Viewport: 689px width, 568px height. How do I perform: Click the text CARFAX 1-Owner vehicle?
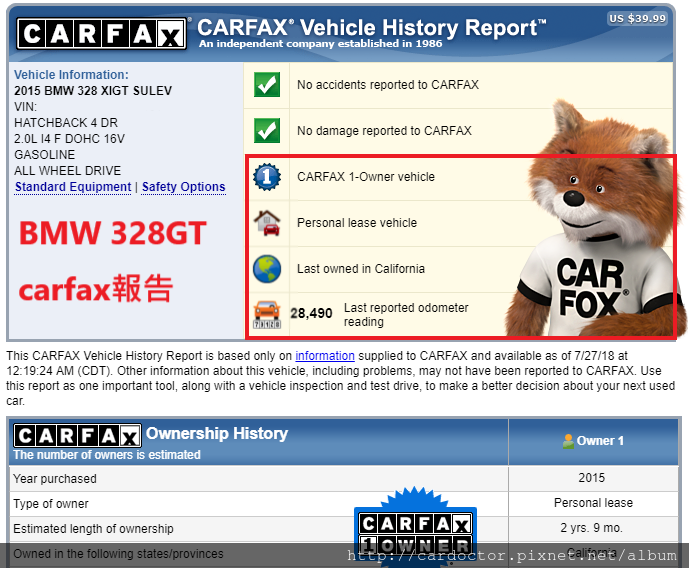(366, 177)
